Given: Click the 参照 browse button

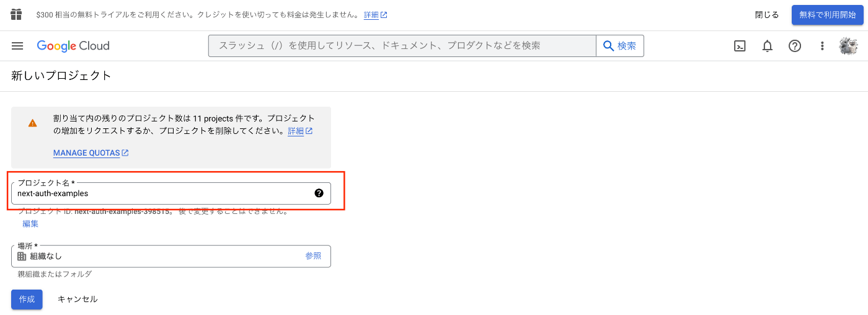Looking at the screenshot, I should [x=313, y=256].
